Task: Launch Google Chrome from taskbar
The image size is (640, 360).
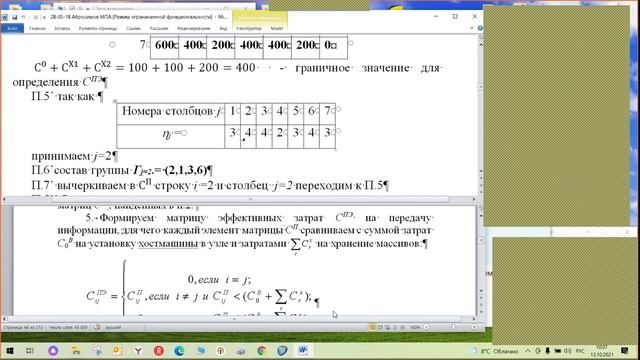Action: point(261,351)
